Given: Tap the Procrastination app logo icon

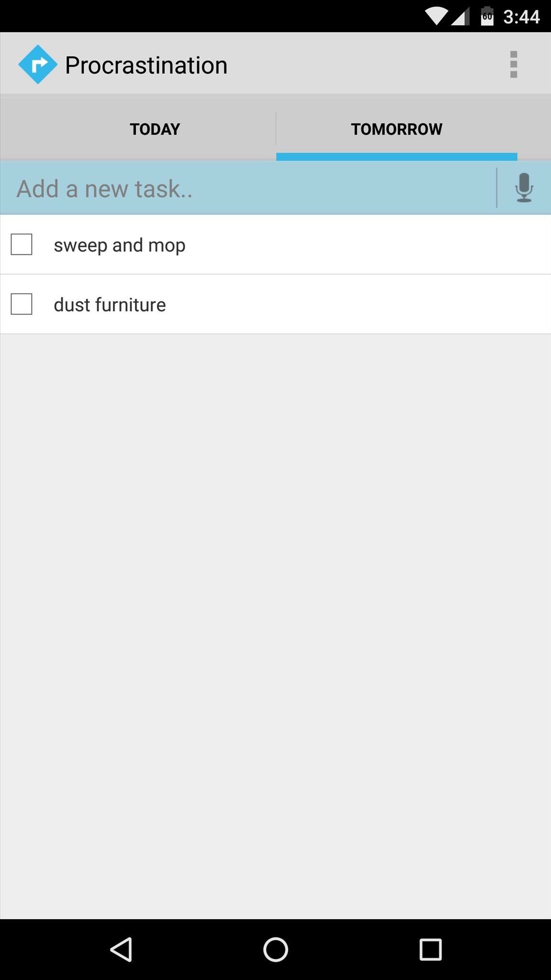Looking at the screenshot, I should [37, 64].
